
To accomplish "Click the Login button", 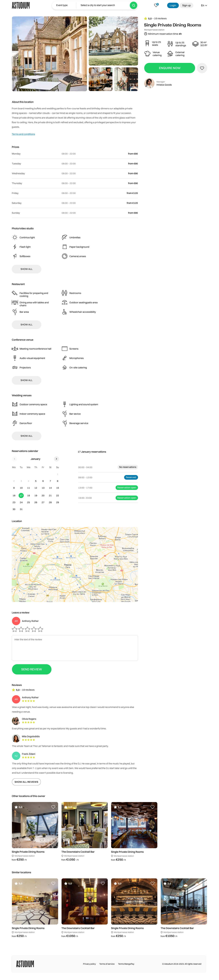I will 173,5.
